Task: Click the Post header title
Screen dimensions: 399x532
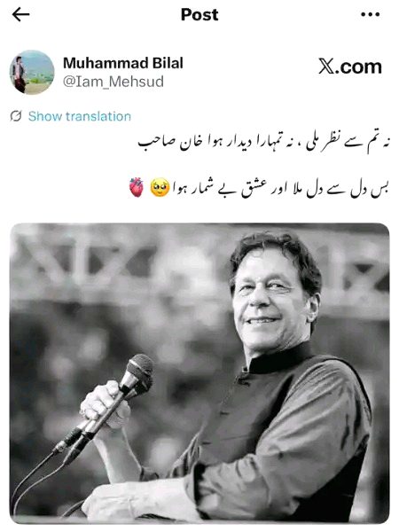Action: coord(199,14)
